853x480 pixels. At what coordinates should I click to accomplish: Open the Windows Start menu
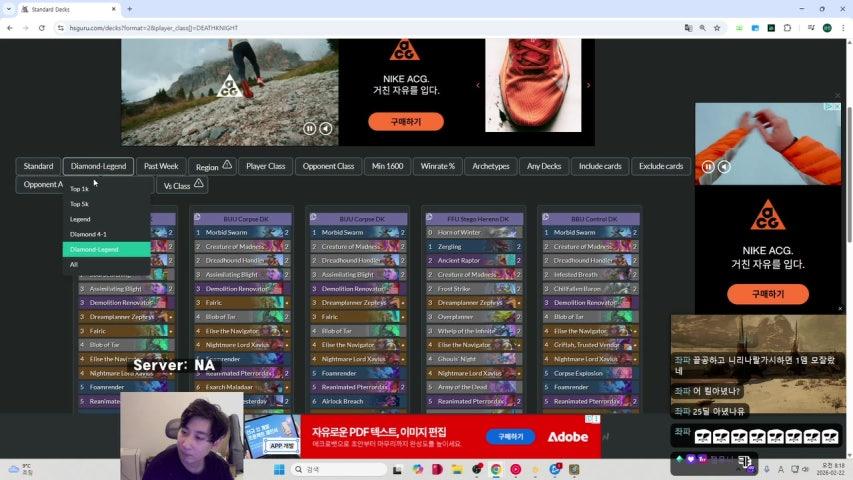tap(279, 469)
